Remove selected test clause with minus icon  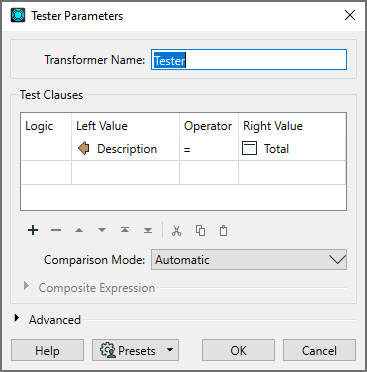(x=56, y=230)
